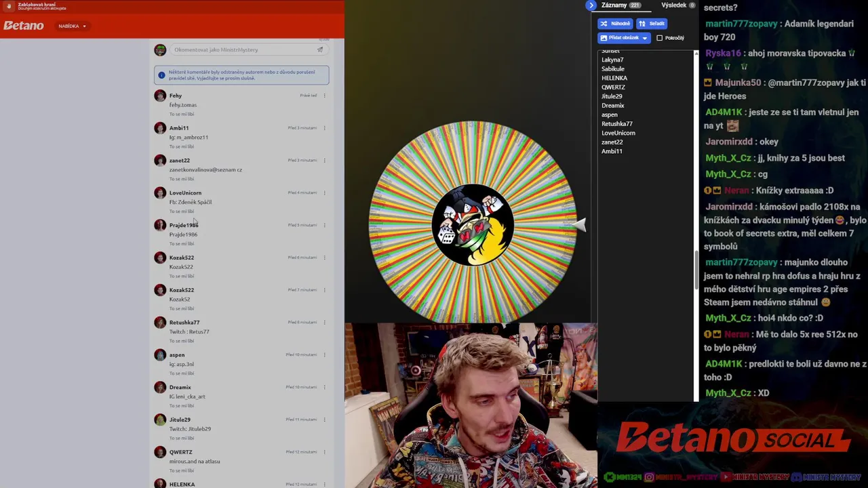Screen dimensions: 868x488
Task: Click entry Retushka77 in wheel list
Action: click(x=617, y=124)
